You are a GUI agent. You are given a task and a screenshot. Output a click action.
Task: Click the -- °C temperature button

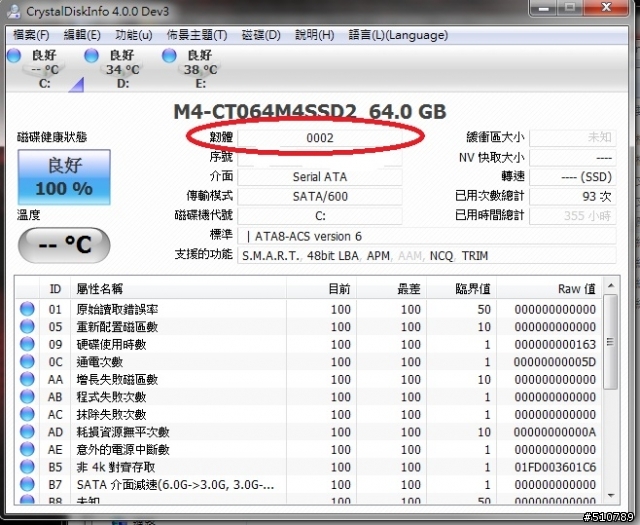tap(64, 245)
